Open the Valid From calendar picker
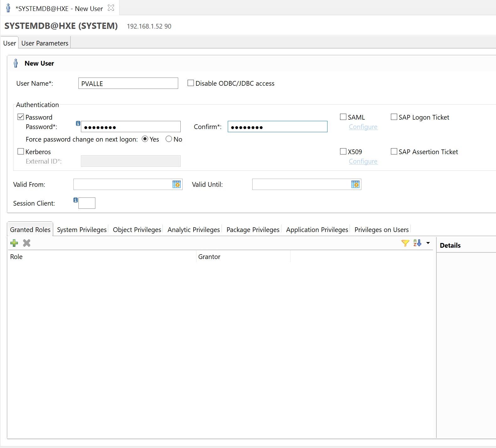This screenshot has height=448, width=496. (177, 184)
